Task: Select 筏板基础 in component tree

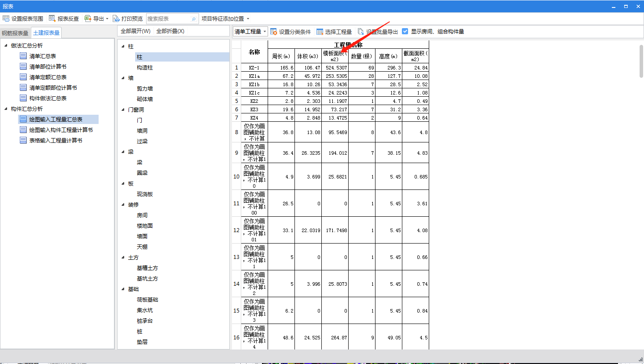Action: (147, 299)
